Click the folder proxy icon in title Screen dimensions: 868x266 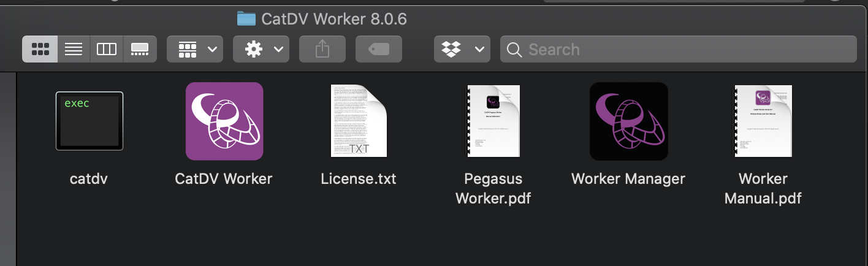(x=246, y=19)
